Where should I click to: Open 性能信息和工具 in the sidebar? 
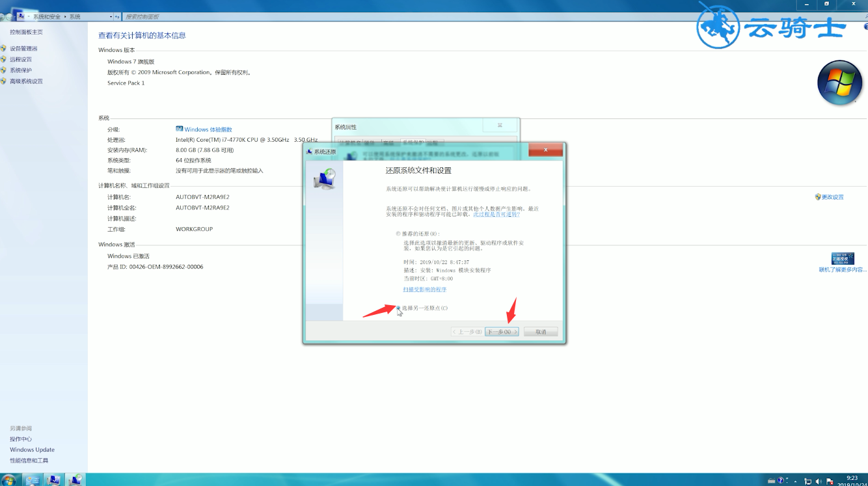pos(29,461)
